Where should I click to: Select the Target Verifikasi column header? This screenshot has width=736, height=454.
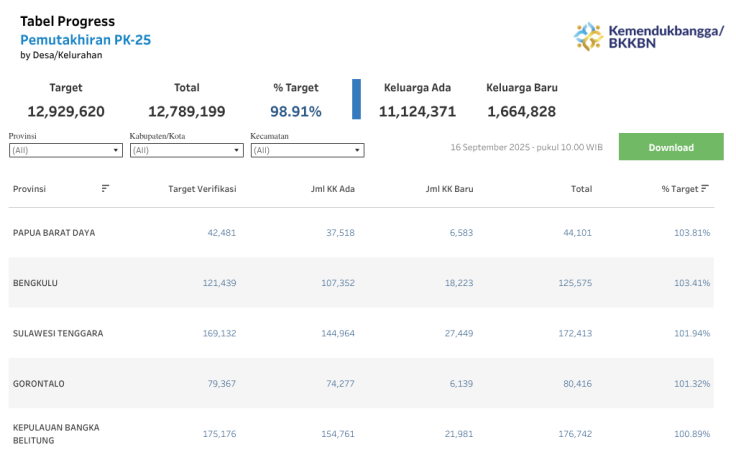[x=202, y=188]
